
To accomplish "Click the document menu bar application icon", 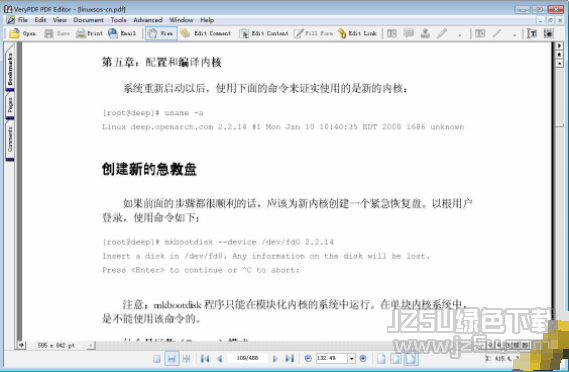I will coord(11,20).
